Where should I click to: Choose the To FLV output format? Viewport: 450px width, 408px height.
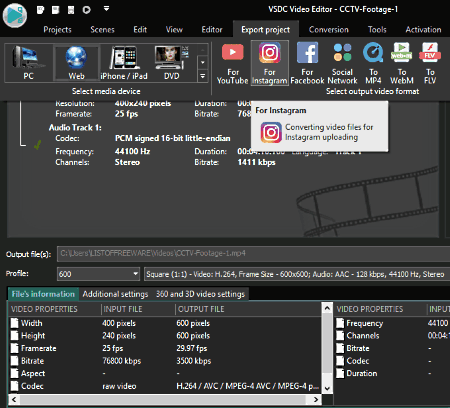click(430, 63)
